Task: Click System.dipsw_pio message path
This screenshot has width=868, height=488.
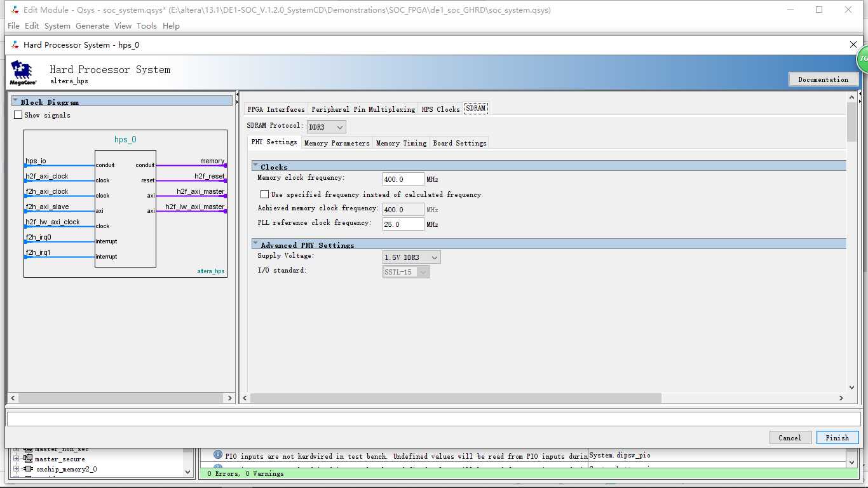Action: (620, 456)
